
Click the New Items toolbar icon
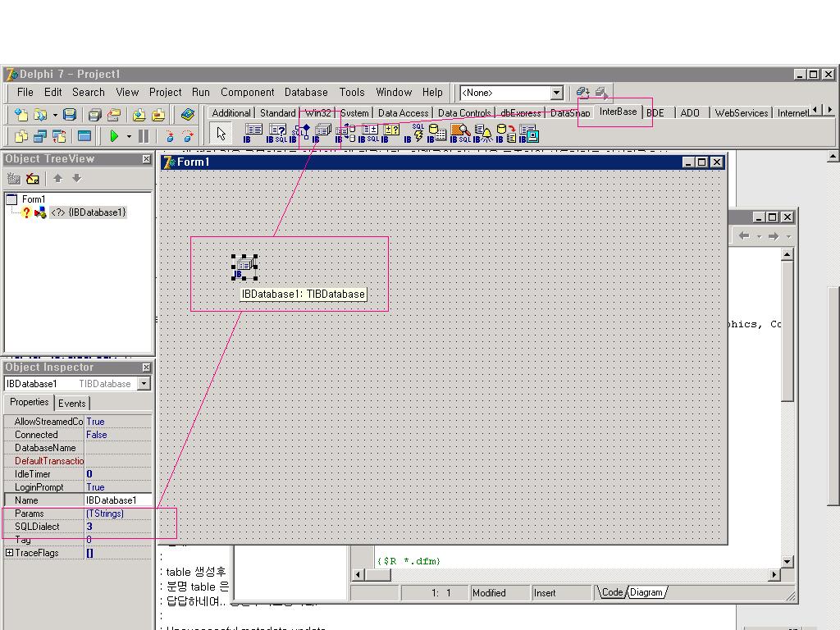click(x=21, y=115)
